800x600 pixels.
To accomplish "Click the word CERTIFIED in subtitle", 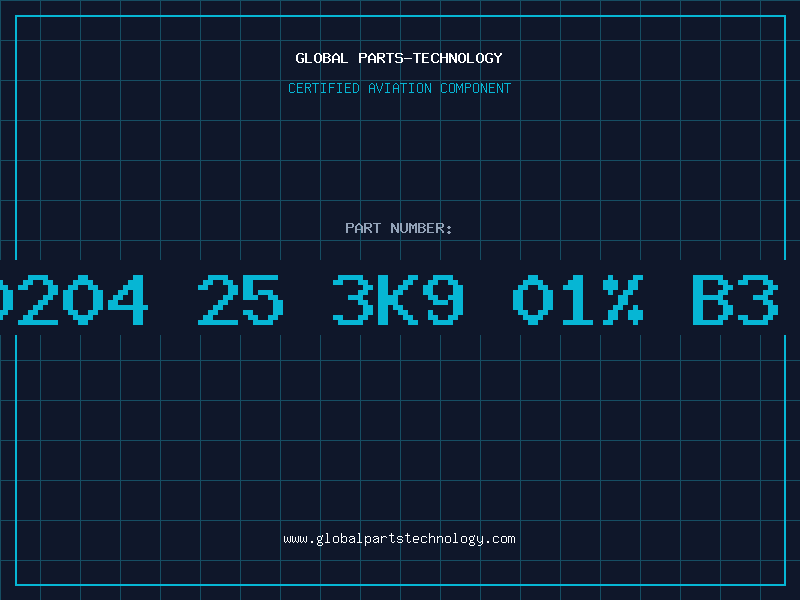I will 324,88.
